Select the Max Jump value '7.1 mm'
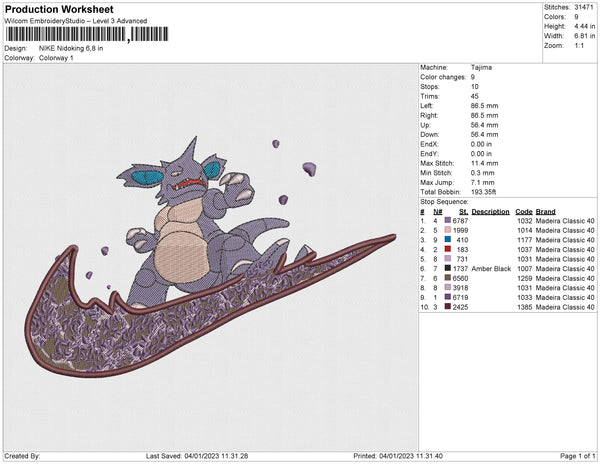The height and width of the screenshot is (464, 600). tap(483, 182)
